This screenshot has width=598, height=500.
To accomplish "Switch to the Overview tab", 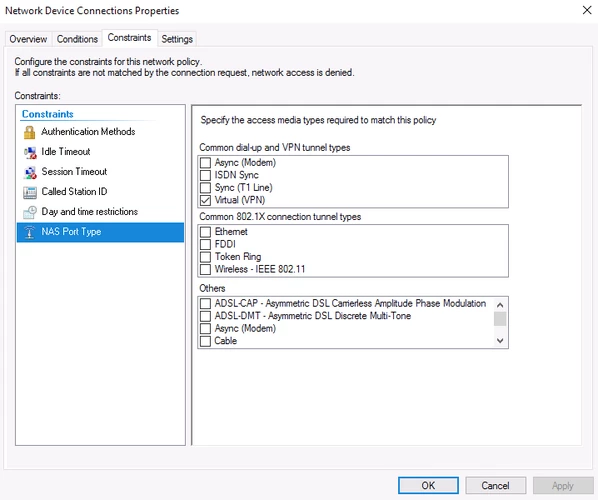I will point(28,39).
